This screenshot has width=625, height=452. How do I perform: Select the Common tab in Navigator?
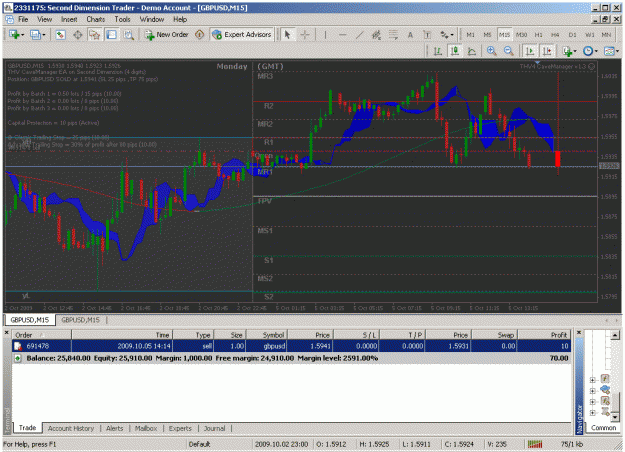(603, 428)
